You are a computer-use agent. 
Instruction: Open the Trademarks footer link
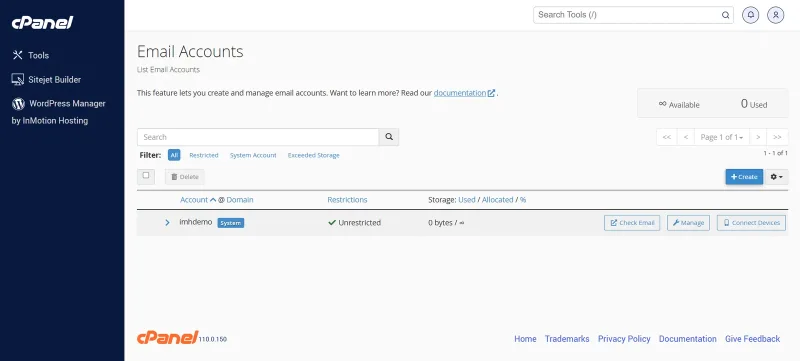[x=567, y=339]
